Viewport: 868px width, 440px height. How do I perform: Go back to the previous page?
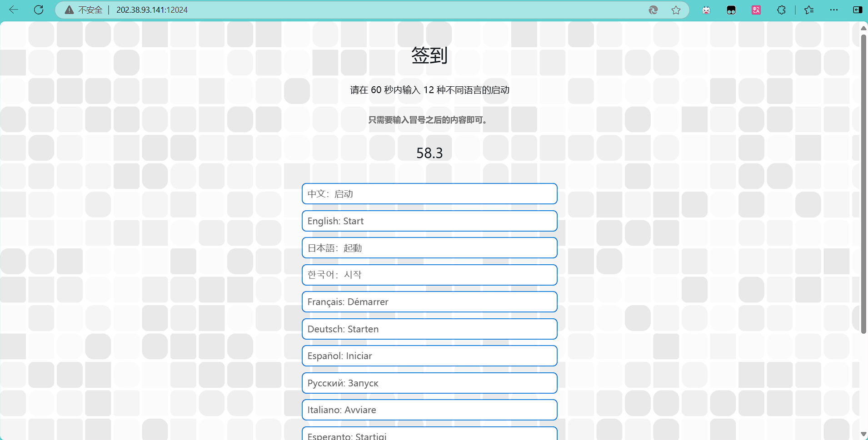pyautogui.click(x=14, y=10)
